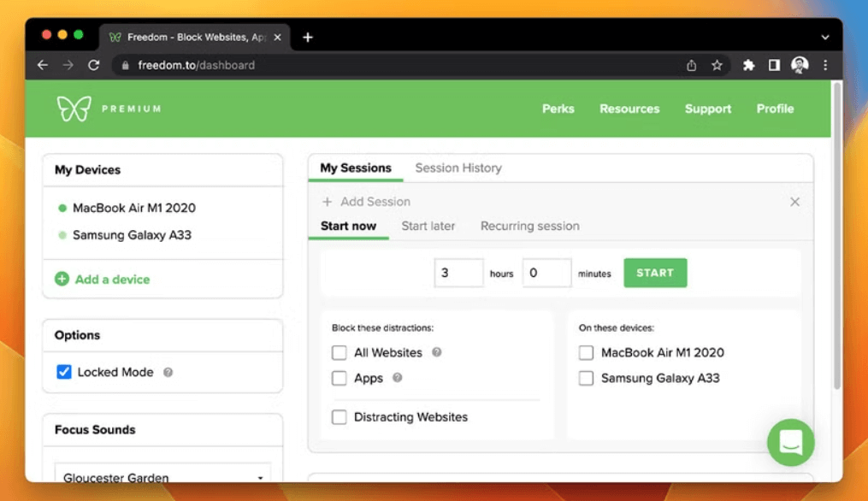Click the Freedom butterfly logo
Image resolution: width=868 pixels, height=501 pixels.
[x=74, y=109]
